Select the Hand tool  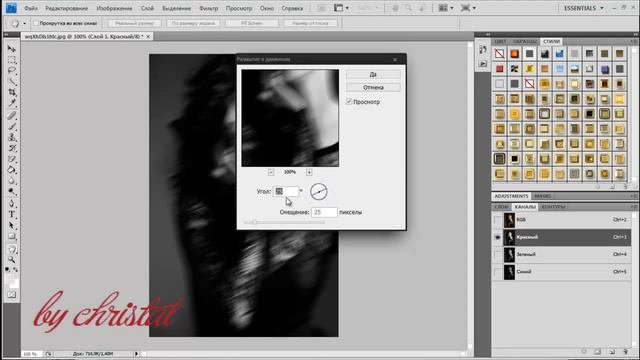[12, 249]
